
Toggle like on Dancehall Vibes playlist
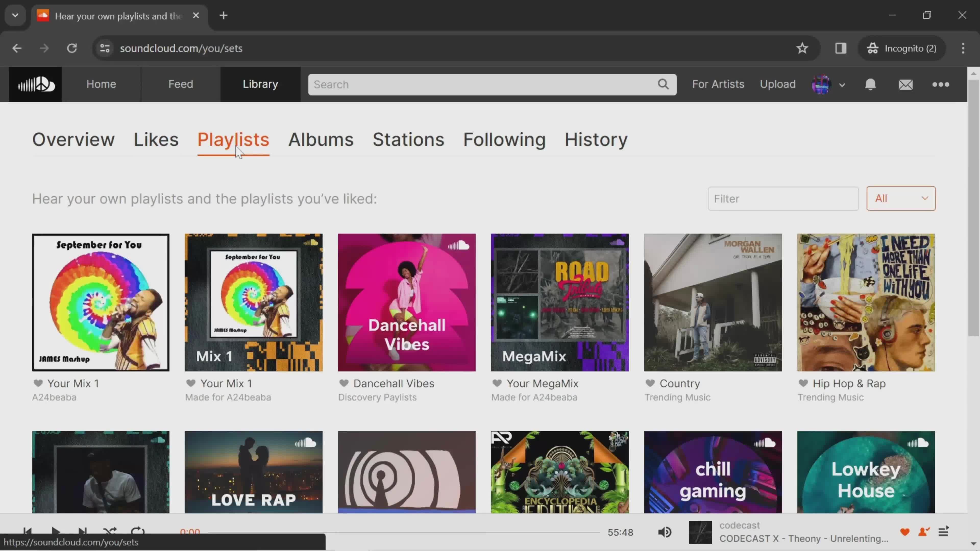pos(344,383)
